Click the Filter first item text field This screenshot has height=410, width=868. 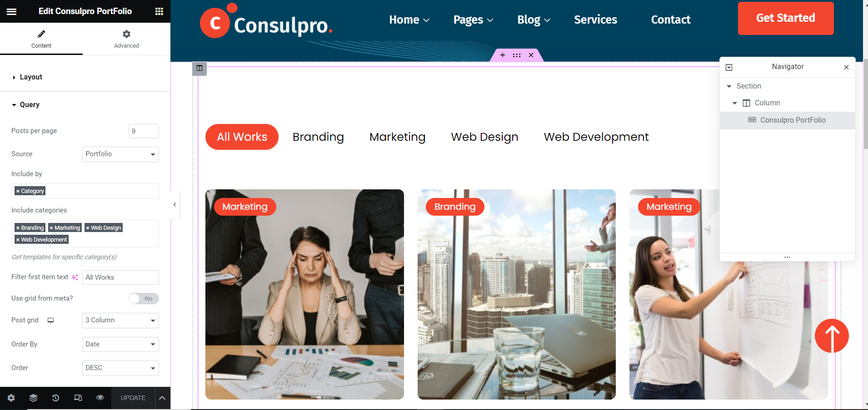pyautogui.click(x=120, y=277)
